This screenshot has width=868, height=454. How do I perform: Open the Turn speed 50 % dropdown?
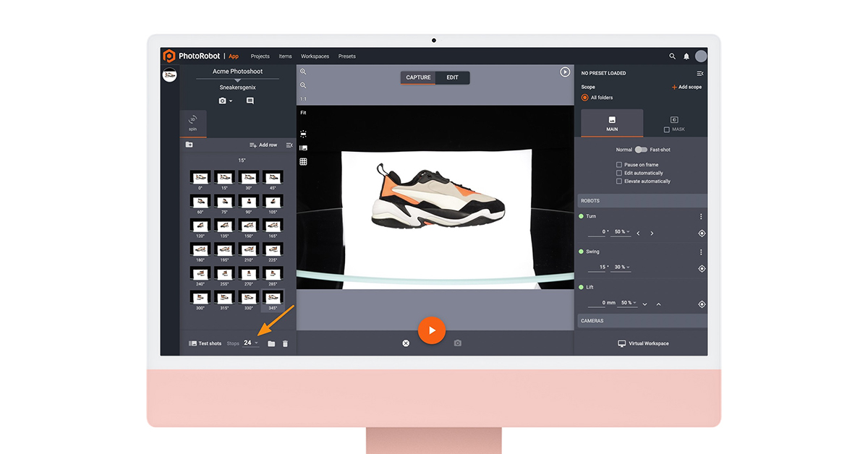coord(621,232)
